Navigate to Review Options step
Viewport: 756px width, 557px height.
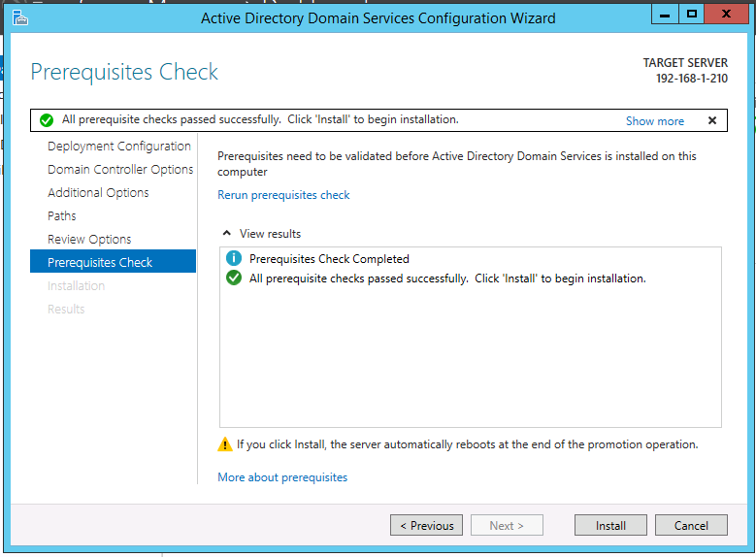click(89, 239)
